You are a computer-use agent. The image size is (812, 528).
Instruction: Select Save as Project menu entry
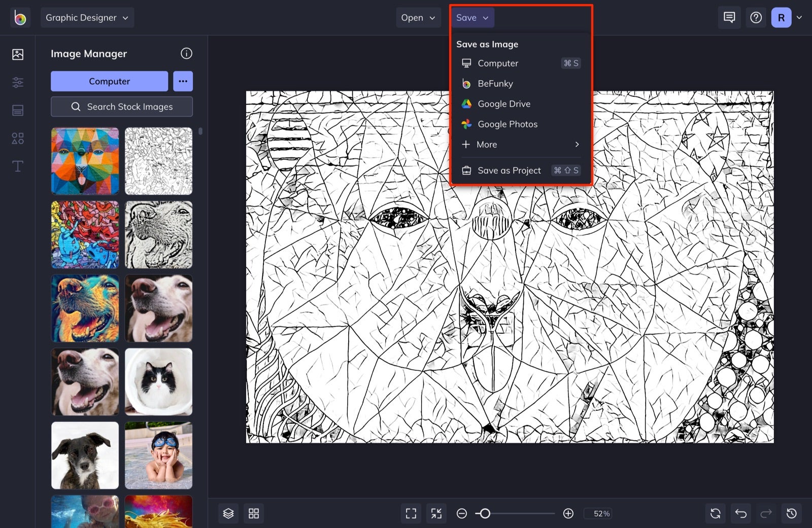point(509,170)
